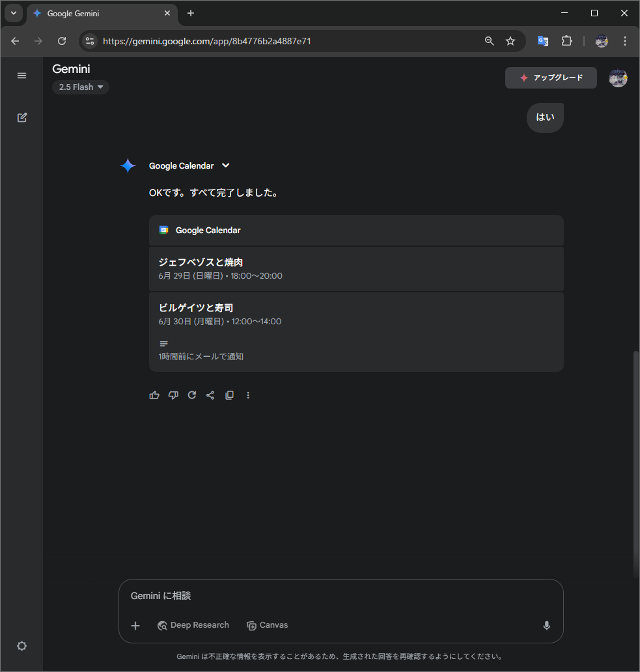
Task: Open Gemini settings gear icon
Action: point(22,646)
